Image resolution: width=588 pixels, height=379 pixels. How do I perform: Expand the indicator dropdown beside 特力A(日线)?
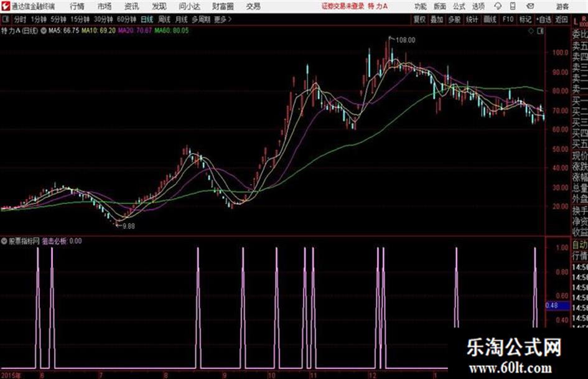[x=44, y=30]
